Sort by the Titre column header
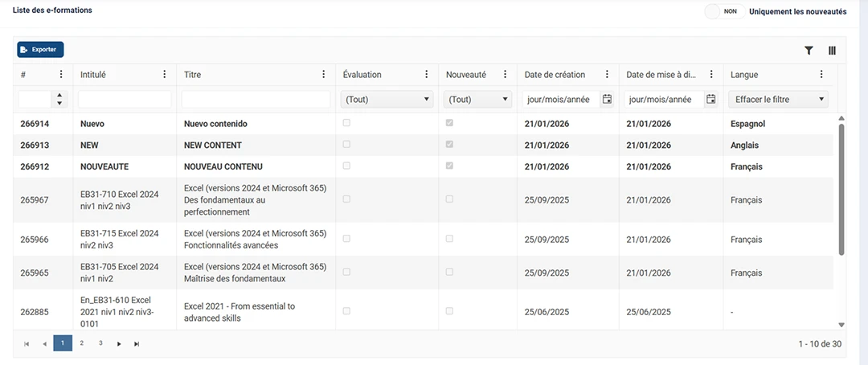The width and height of the screenshot is (868, 365). pos(193,75)
